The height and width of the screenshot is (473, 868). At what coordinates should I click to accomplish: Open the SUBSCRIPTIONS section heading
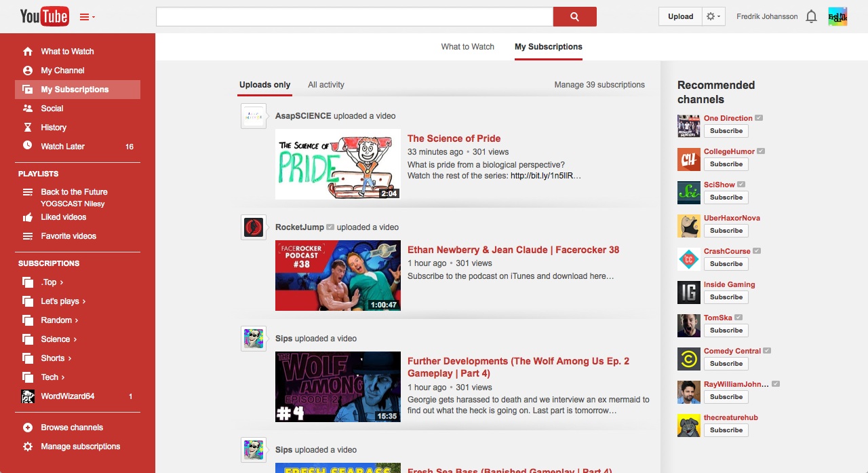[x=49, y=263]
